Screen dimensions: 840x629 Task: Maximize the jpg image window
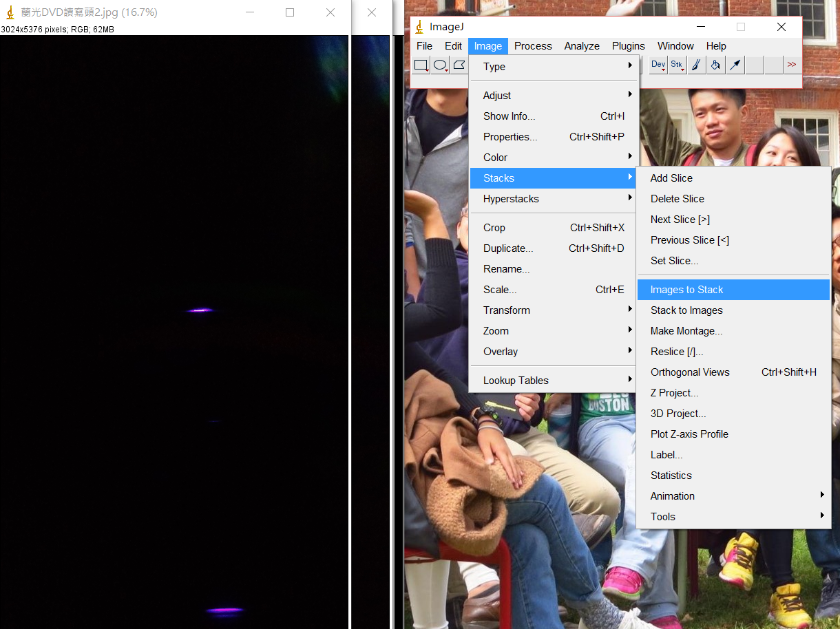coord(290,12)
